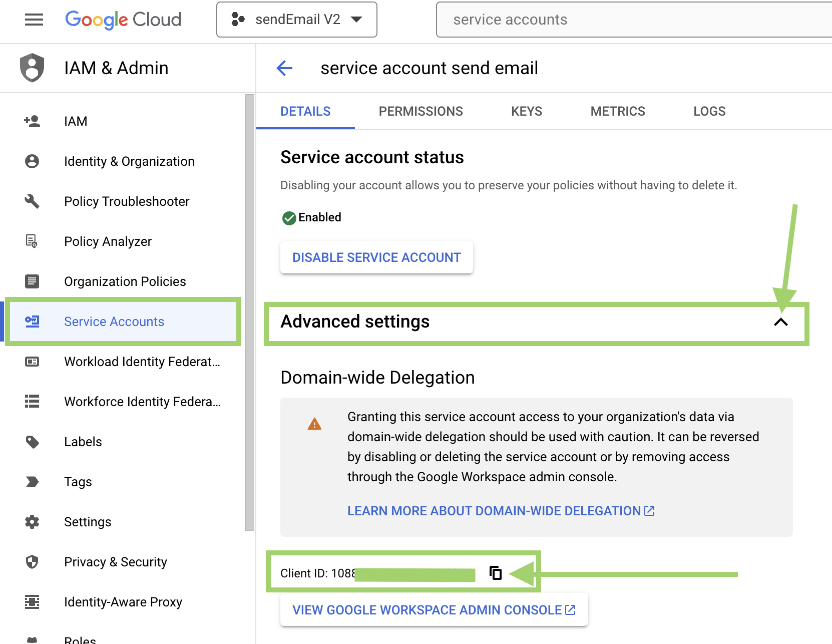
Task: Click the Labels tag icon
Action: pos(32,442)
